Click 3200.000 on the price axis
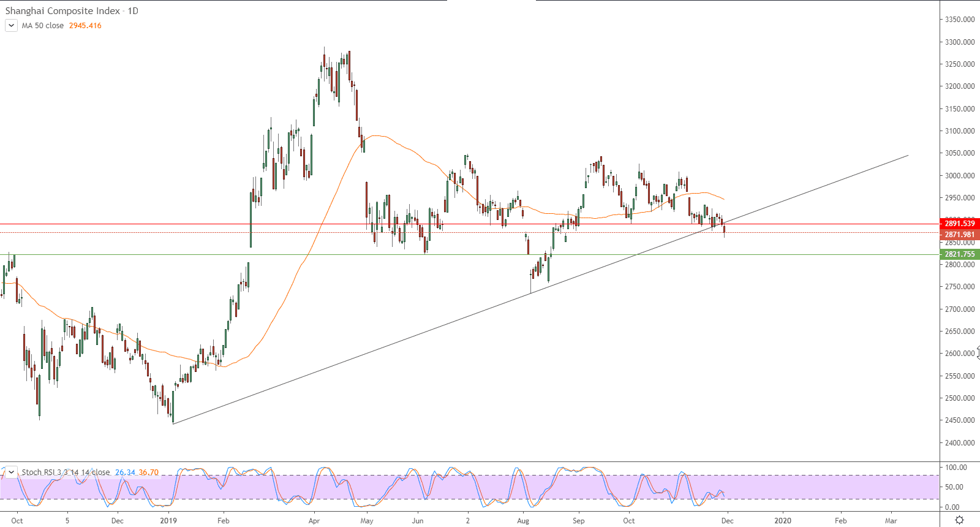Image resolution: width=980 pixels, height=527 pixels. coord(960,86)
